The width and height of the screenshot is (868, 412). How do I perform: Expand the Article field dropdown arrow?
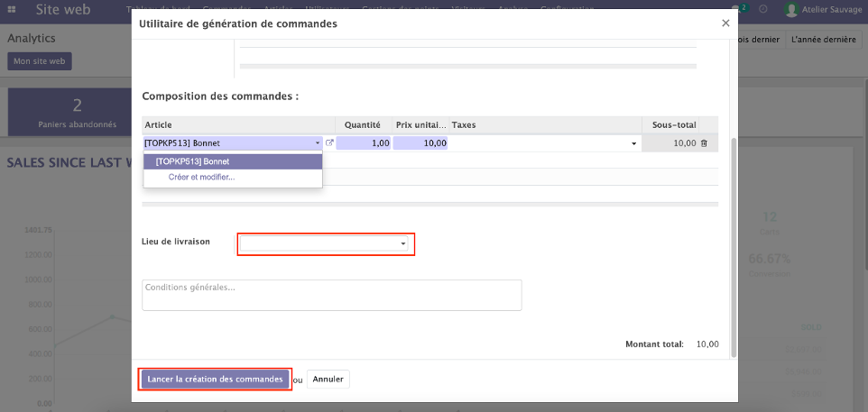pyautogui.click(x=318, y=143)
